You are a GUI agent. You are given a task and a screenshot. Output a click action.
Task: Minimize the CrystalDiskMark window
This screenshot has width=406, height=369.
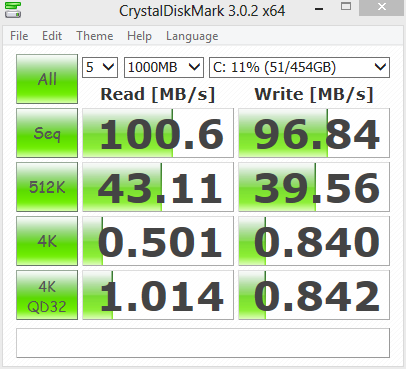click(319, 9)
